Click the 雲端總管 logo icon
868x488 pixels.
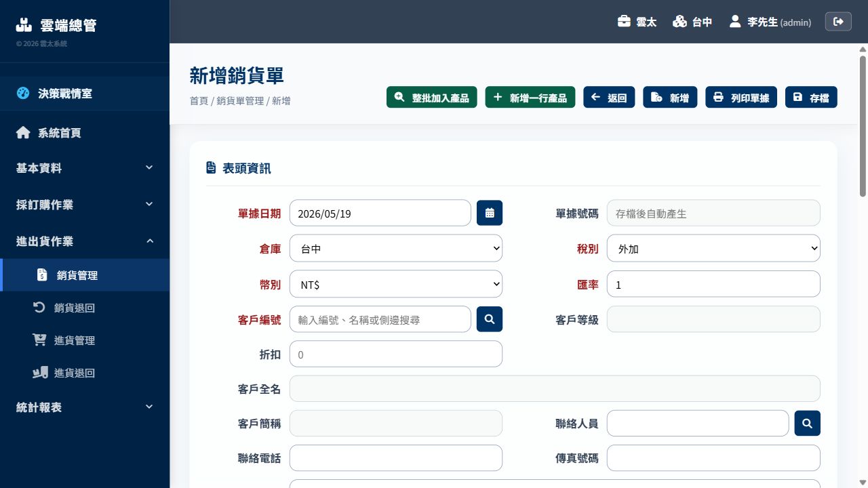pos(24,25)
